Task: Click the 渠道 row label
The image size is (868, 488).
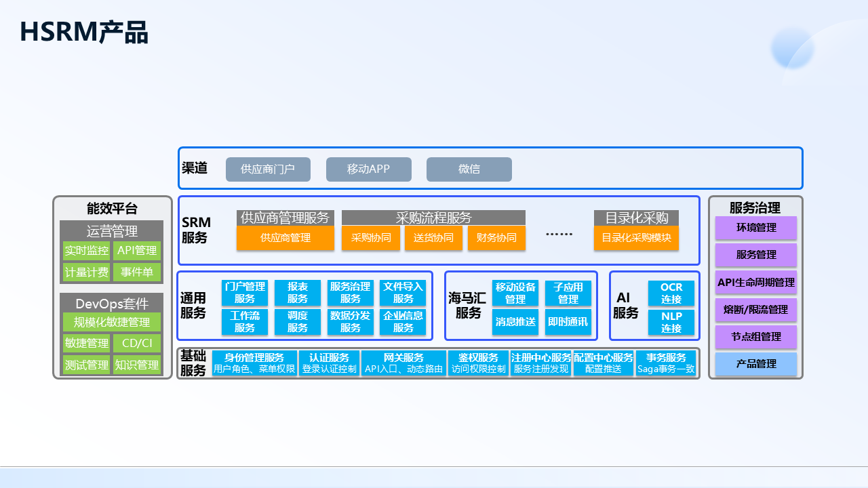Action: [195, 168]
